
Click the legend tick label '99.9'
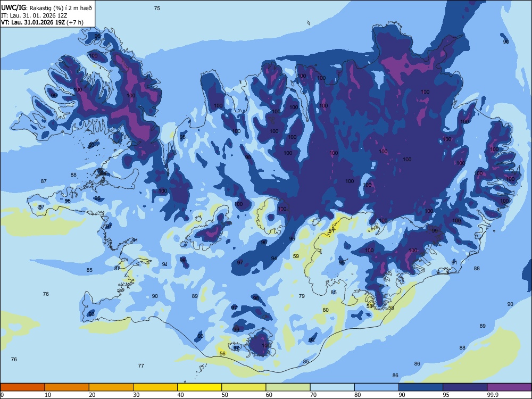click(493, 395)
